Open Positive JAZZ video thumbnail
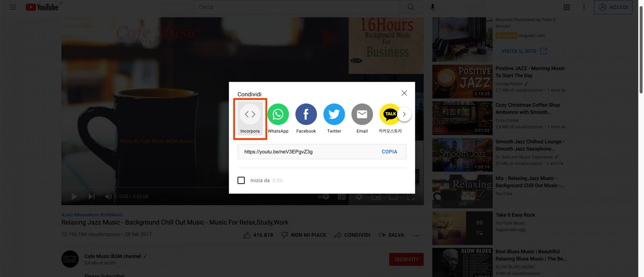 click(462, 81)
